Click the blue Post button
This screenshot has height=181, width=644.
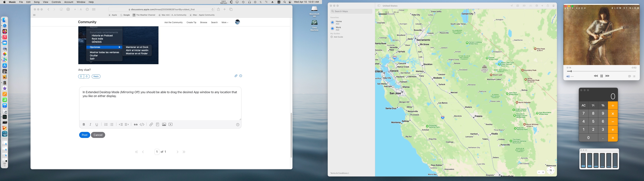[85, 135]
